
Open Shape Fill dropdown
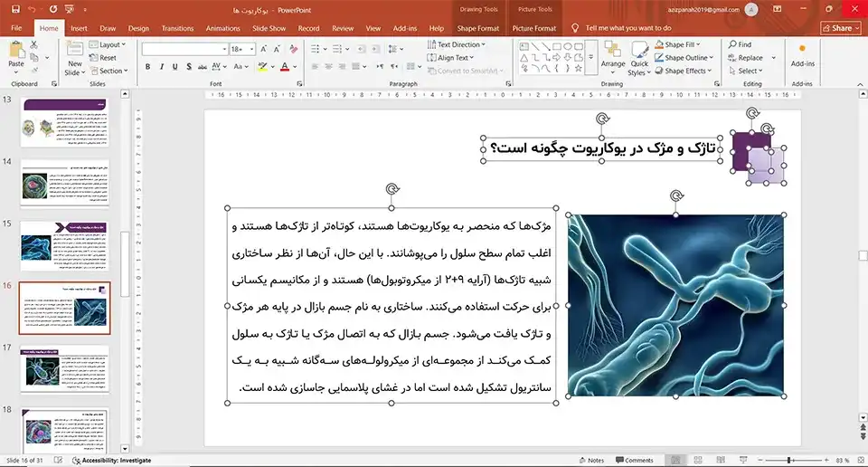[677, 44]
